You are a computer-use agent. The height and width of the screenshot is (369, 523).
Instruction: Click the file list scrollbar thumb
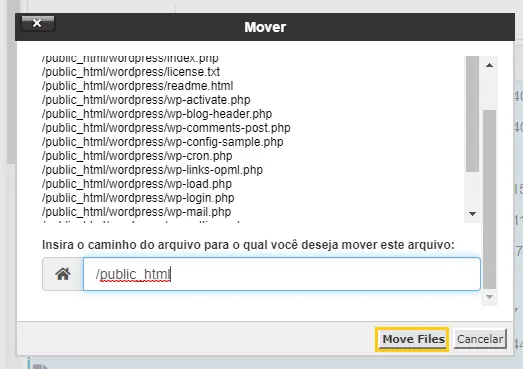click(x=472, y=114)
